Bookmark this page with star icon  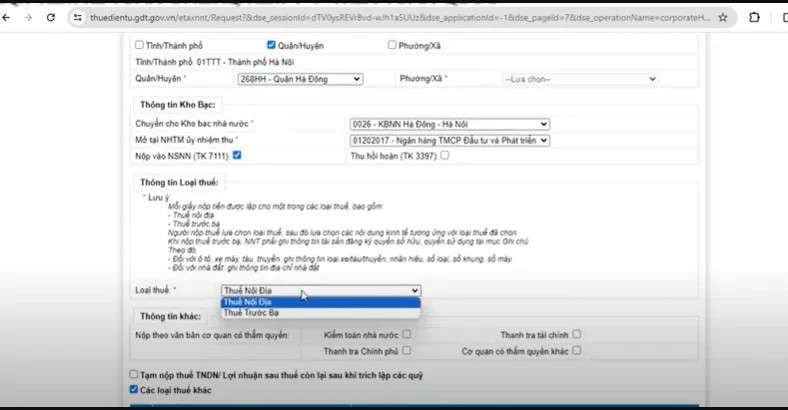pos(722,17)
